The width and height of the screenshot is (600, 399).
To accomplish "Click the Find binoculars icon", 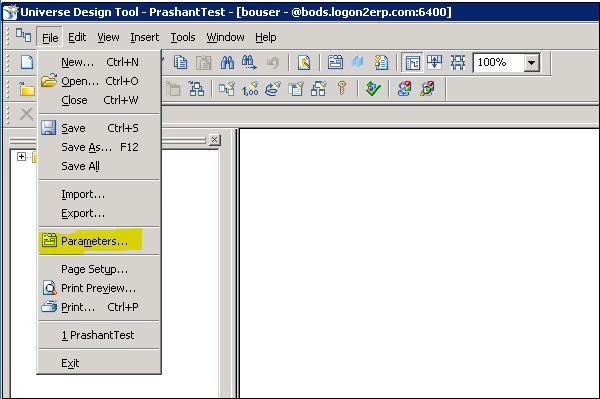I will [x=227, y=62].
